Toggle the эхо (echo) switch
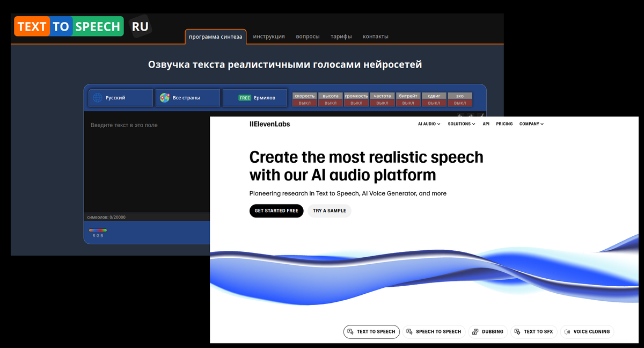 coord(460,99)
